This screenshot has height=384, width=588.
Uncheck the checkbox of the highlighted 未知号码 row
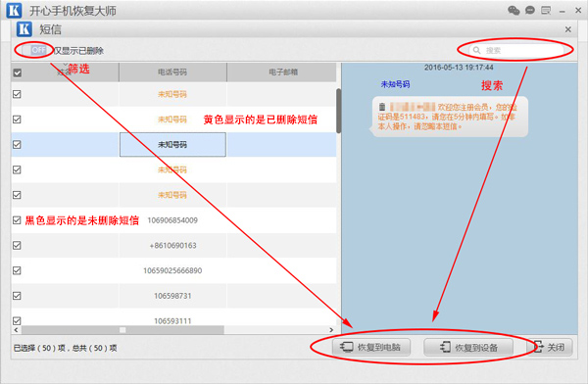(x=17, y=144)
